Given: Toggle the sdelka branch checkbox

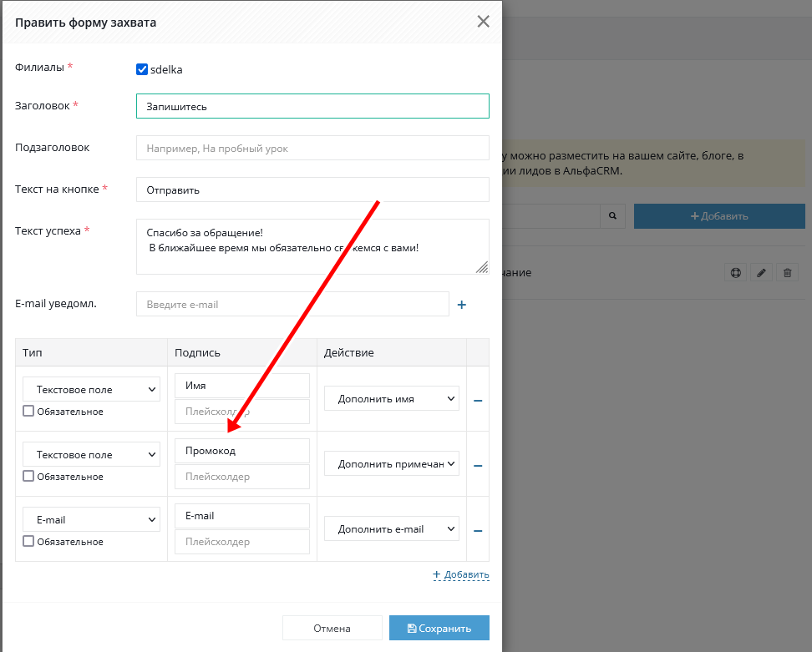Looking at the screenshot, I should coord(142,69).
